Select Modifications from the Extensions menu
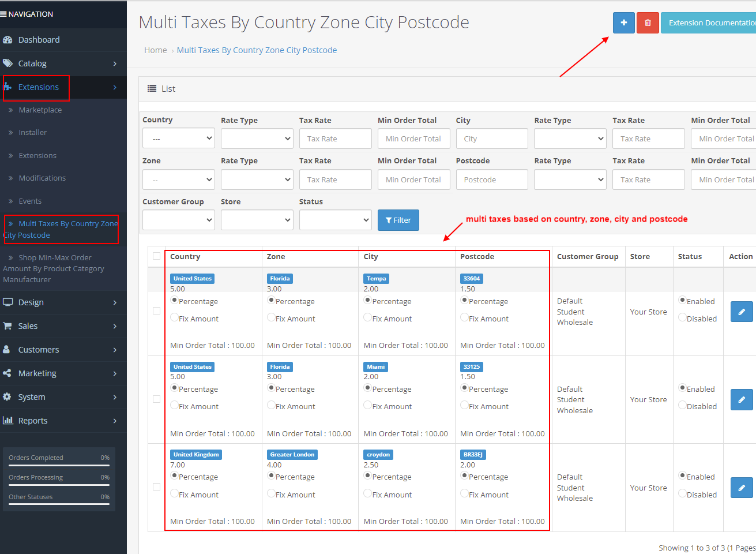756x554 pixels. (42, 178)
